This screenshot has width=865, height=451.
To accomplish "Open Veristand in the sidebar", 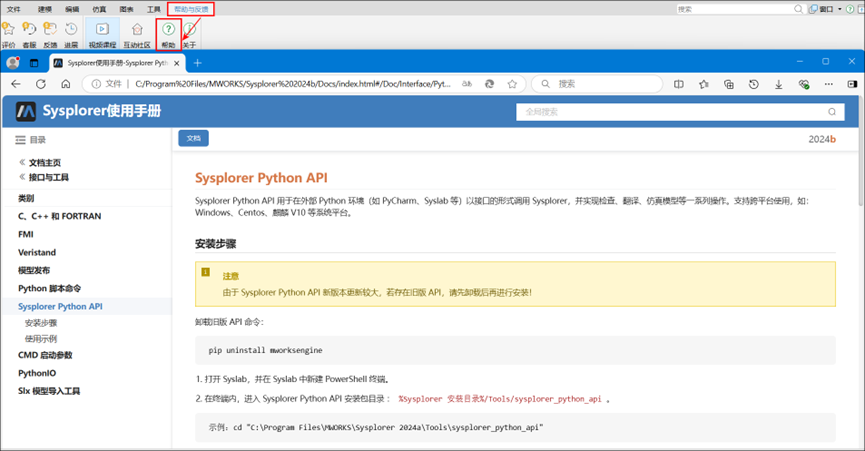I will pos(37,253).
